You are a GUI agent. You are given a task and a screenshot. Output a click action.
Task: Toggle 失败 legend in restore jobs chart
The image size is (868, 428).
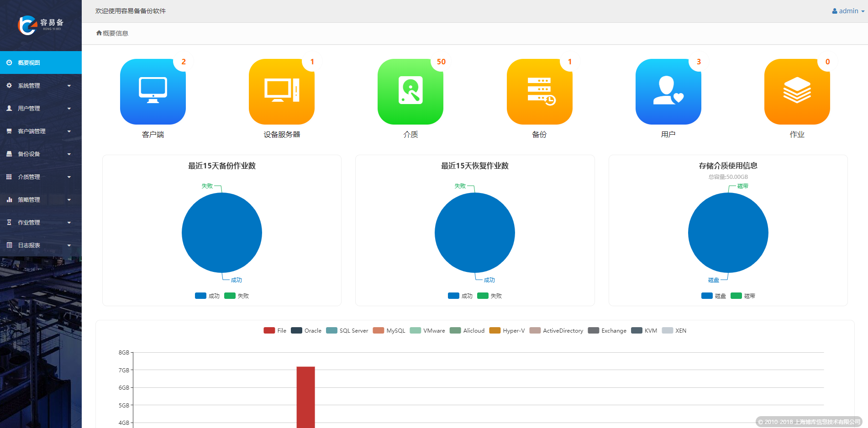coord(489,296)
